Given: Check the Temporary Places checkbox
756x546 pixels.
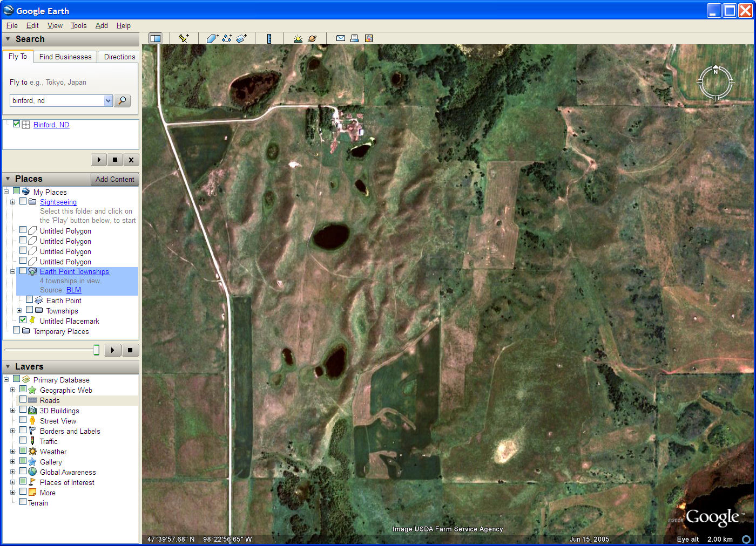Looking at the screenshot, I should coord(16,330).
